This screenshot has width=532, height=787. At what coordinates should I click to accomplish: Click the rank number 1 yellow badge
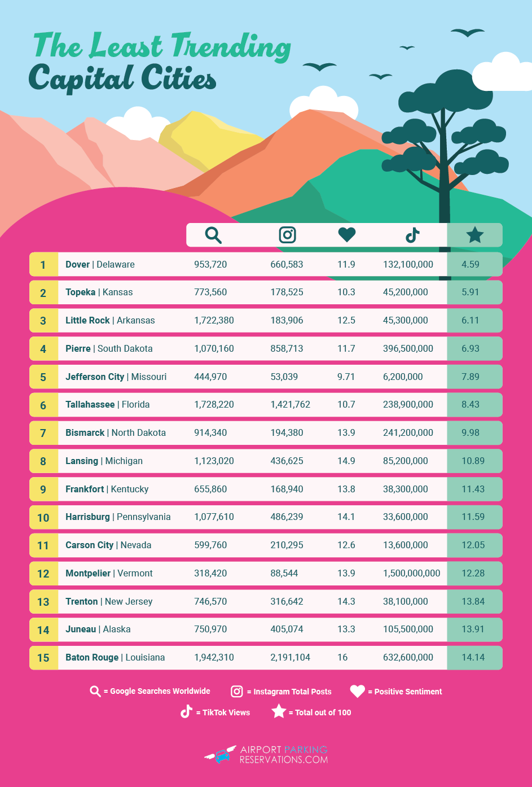point(43,264)
